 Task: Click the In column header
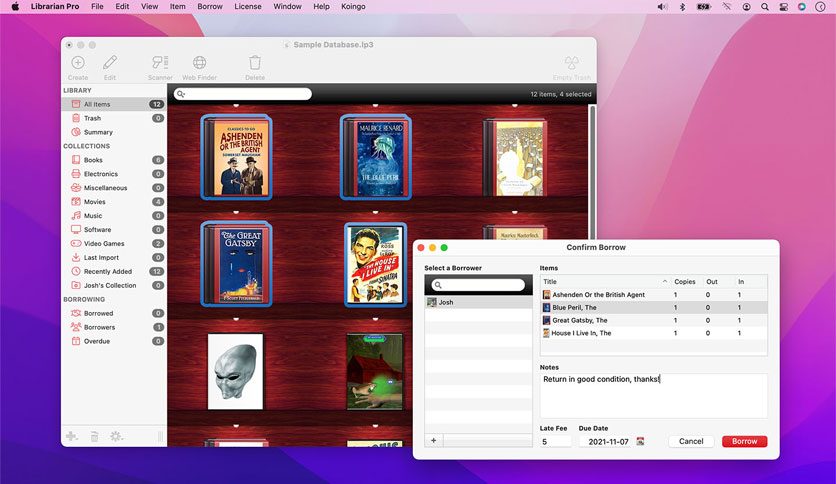point(741,281)
